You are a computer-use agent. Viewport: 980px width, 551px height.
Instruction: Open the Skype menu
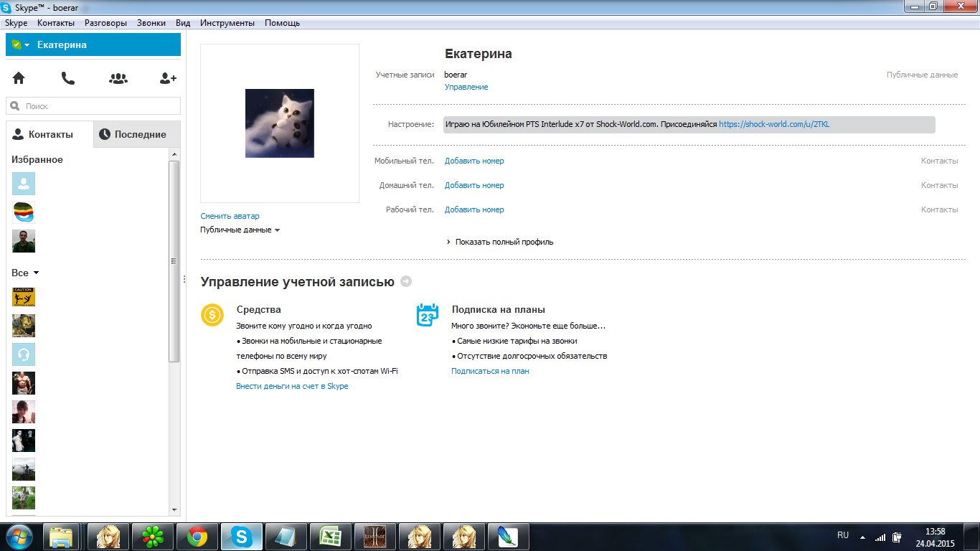16,23
